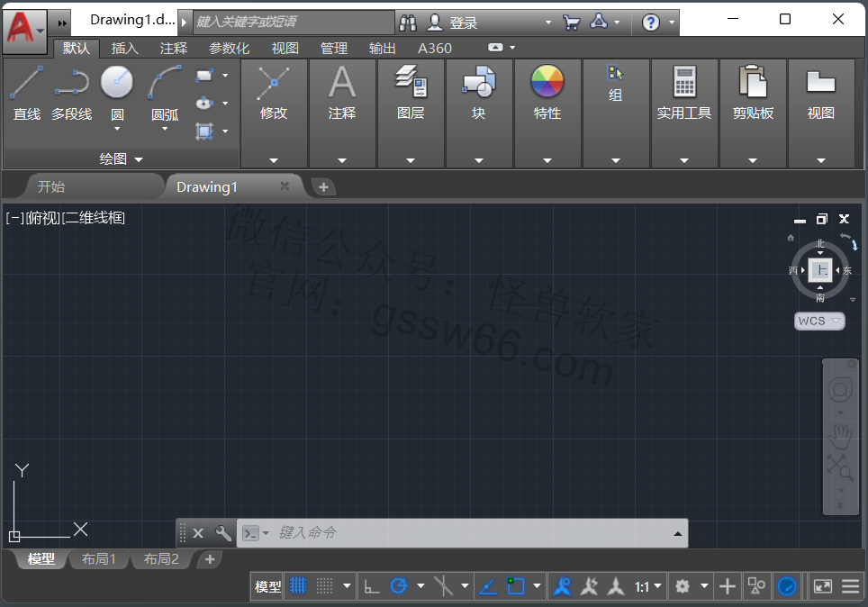Switch to the 布局1 layout tab
868x607 pixels.
click(x=99, y=559)
